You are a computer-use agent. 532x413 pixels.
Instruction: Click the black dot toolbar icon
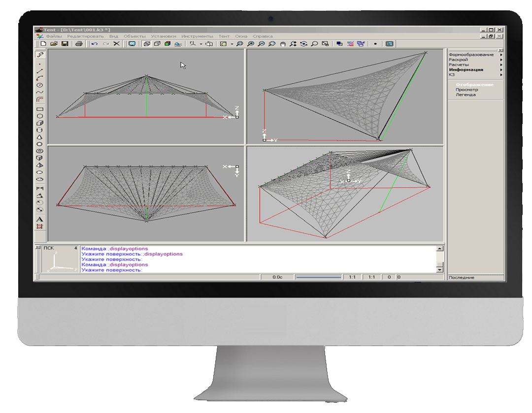point(375,44)
